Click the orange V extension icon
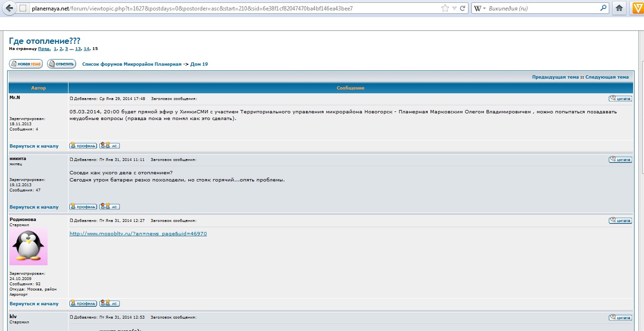The image size is (644, 331). tap(637, 8)
